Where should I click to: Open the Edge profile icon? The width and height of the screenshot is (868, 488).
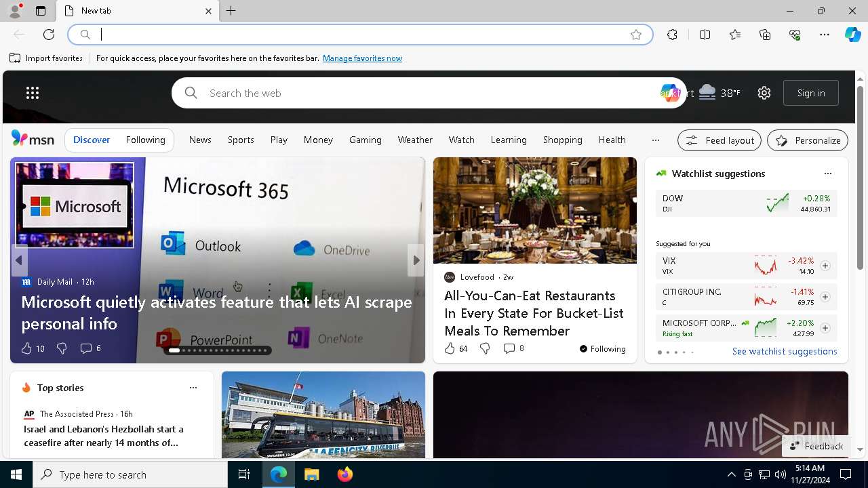(x=14, y=11)
